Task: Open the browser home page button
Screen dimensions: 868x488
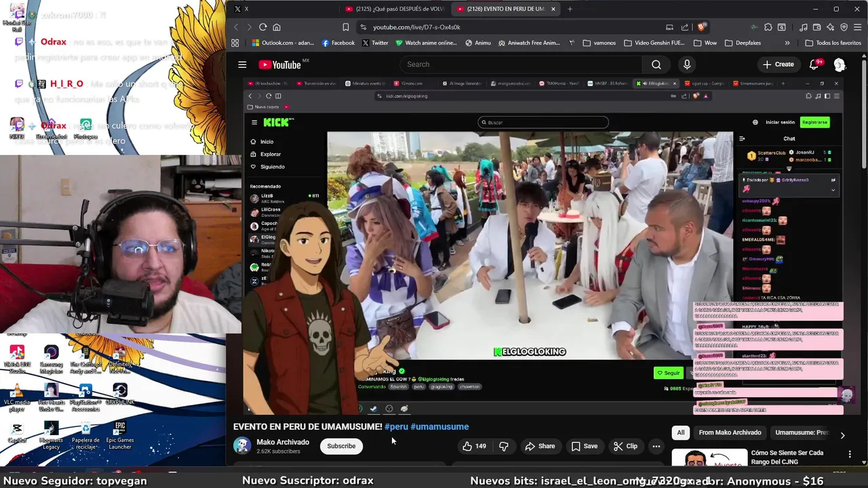Action: pos(277,27)
